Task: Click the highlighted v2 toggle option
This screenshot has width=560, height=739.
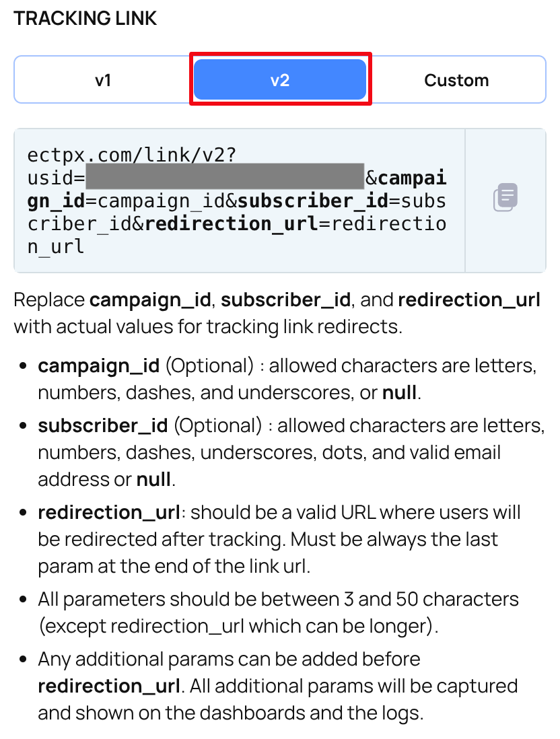Action: tap(280, 79)
